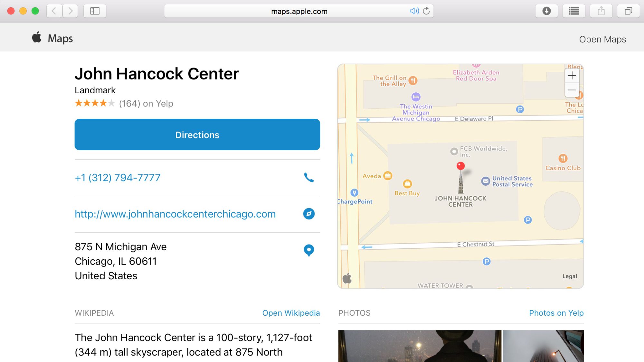
Task: Click the phone call icon
Action: (309, 178)
